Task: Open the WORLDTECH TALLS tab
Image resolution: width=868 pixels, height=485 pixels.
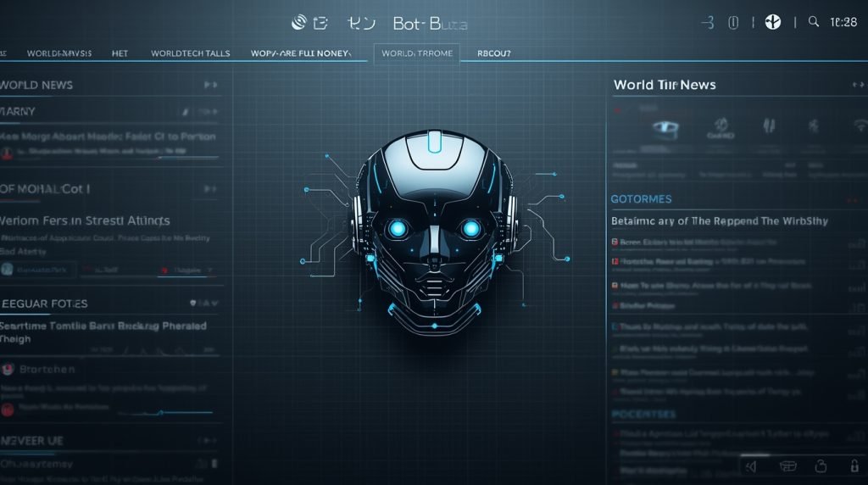Action: pos(190,53)
